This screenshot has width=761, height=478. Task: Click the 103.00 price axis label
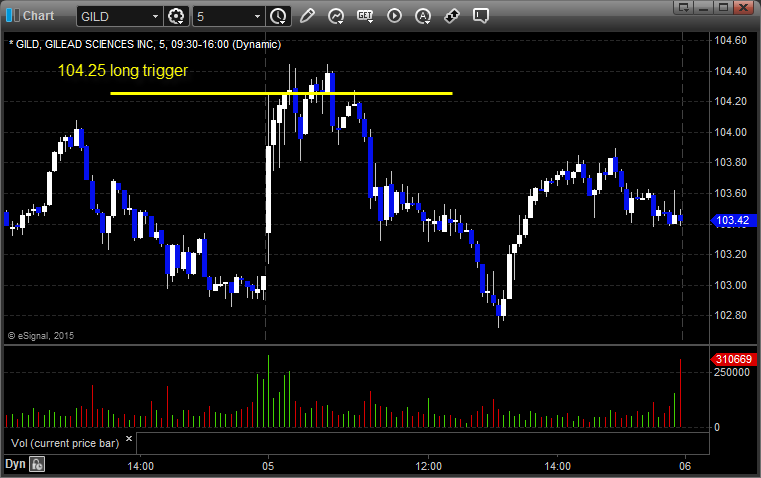730,285
